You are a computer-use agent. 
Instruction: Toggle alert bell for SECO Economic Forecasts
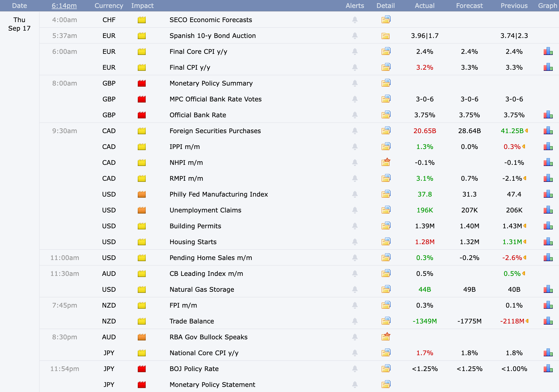point(355,20)
